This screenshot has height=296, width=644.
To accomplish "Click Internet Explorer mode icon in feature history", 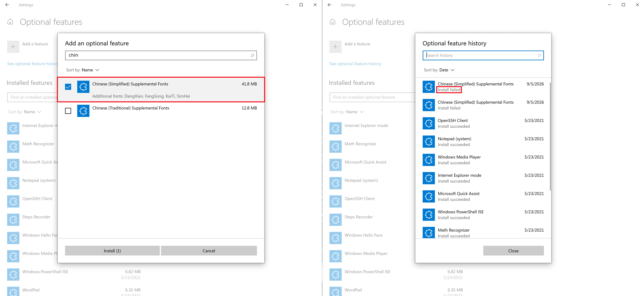I will [429, 178].
